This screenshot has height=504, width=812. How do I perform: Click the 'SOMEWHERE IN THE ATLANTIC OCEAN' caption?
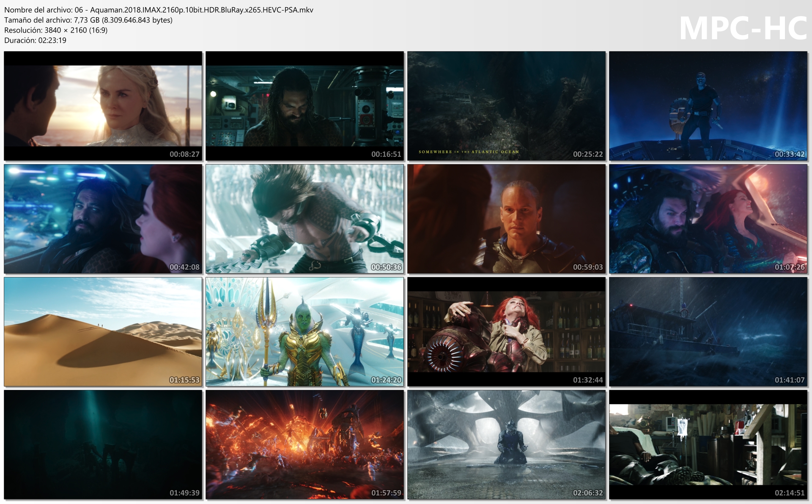pyautogui.click(x=469, y=152)
